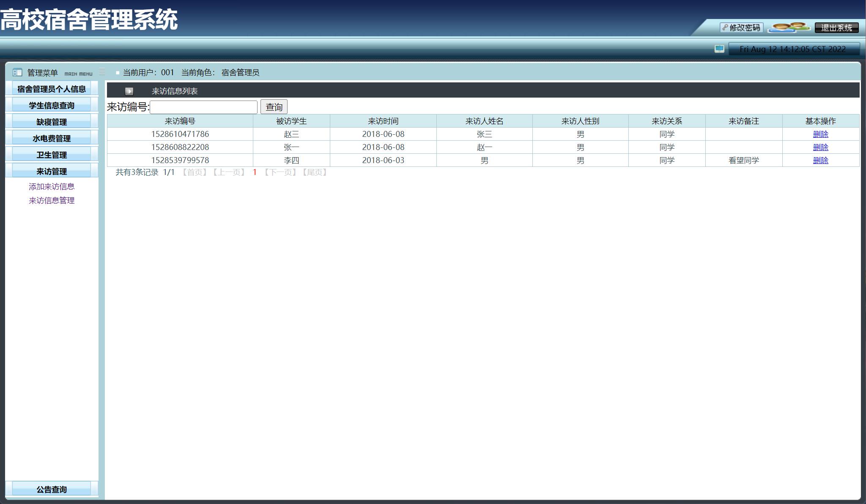
Task: Delete visit record of 赵三
Action: (820, 134)
